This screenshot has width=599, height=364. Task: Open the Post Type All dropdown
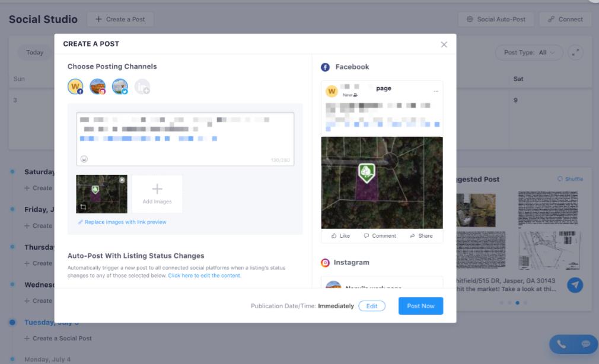(x=529, y=52)
